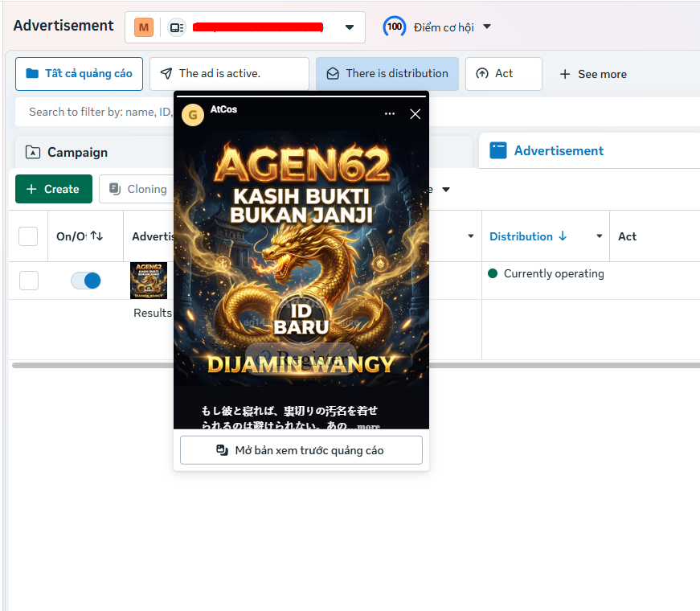Image resolution: width=700 pixels, height=611 pixels.
Task: Tick the ad row checkbox
Action: pos(29,281)
